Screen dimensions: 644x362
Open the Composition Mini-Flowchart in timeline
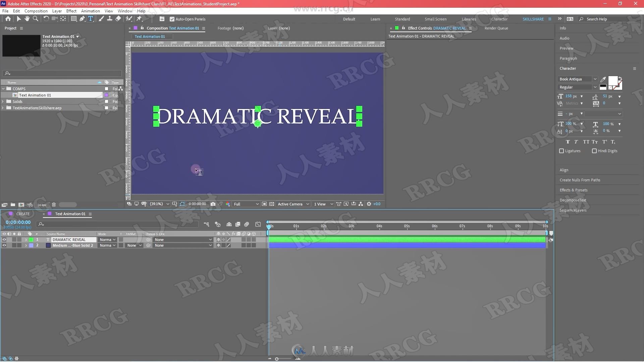pyautogui.click(x=206, y=224)
